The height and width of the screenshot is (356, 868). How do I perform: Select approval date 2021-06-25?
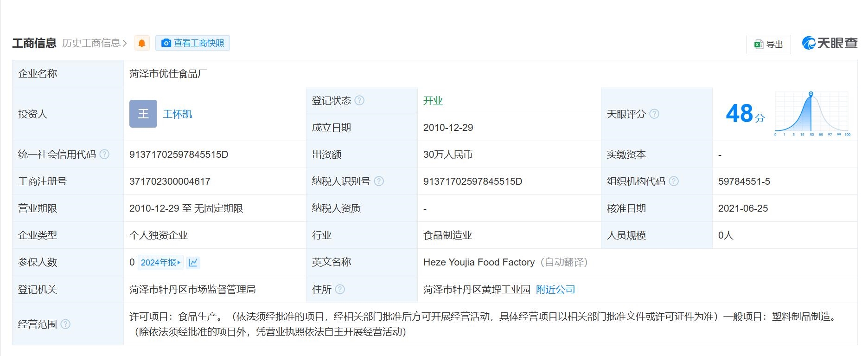tap(743, 208)
